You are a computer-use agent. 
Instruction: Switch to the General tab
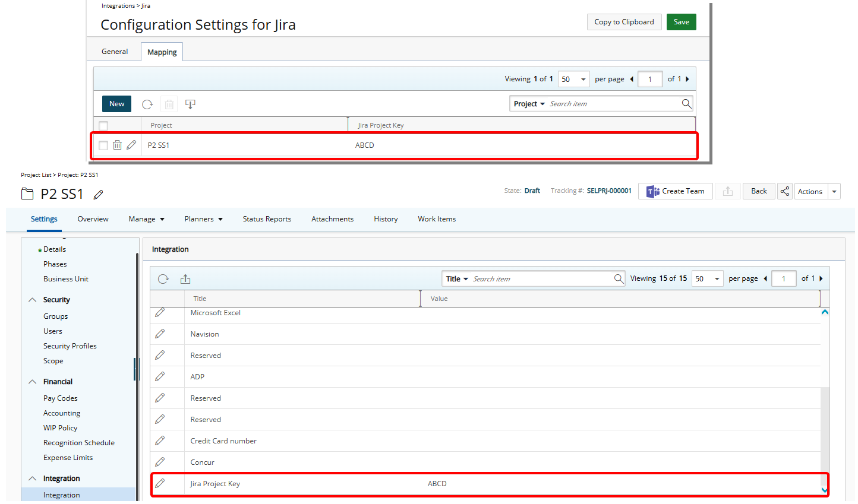point(114,52)
